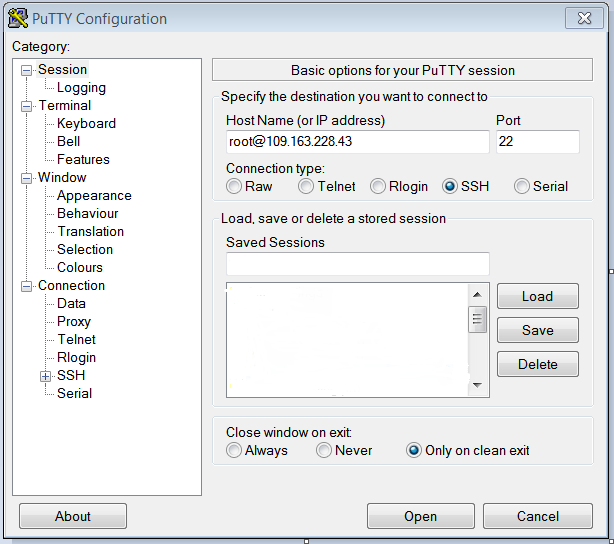The width and height of the screenshot is (614, 544).
Task: Click the sessions list scroll-up arrow
Action: 477,295
